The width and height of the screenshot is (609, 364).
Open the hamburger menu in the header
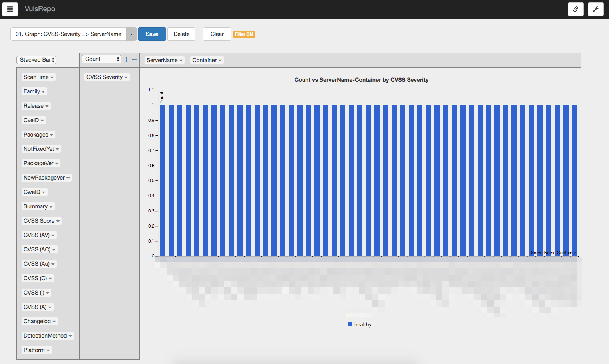[x=10, y=9]
